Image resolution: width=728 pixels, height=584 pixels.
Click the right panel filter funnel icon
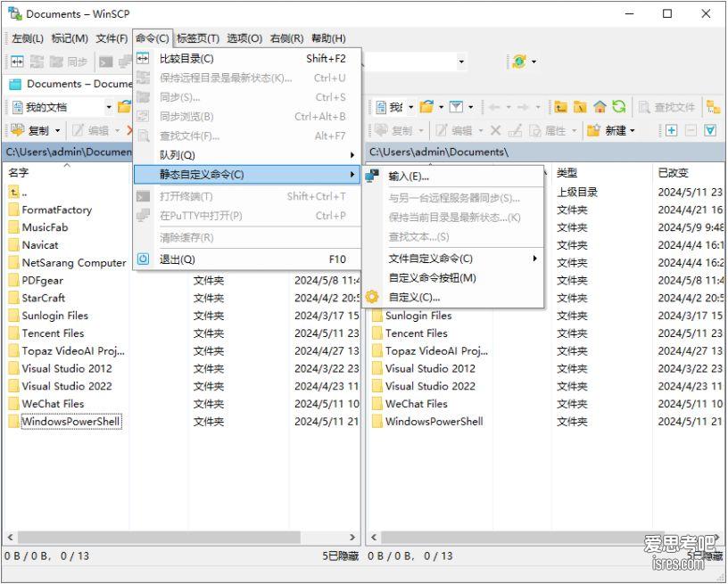(456, 107)
